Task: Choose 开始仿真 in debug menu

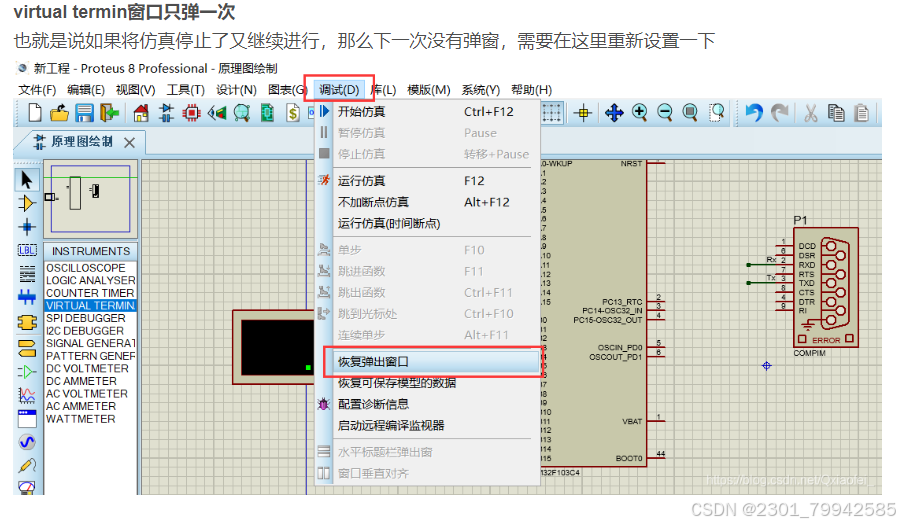Action: point(428,111)
